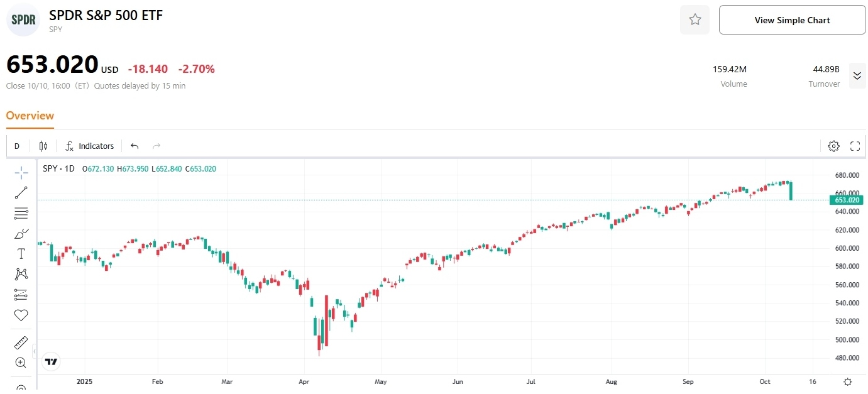The image size is (868, 394).
Task: Select the brush drawing tool
Action: coord(21,234)
